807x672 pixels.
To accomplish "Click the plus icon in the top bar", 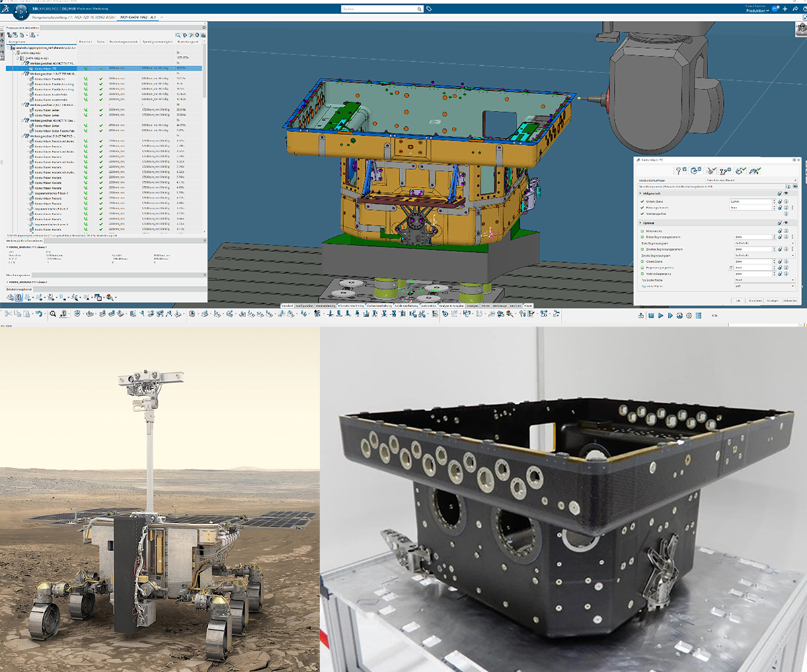I will (784, 9).
